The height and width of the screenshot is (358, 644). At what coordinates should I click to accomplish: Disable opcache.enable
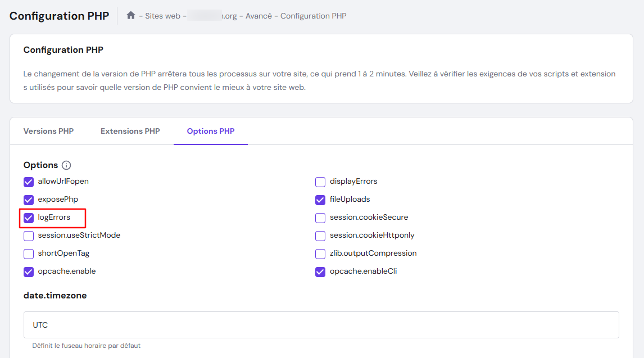pos(29,271)
